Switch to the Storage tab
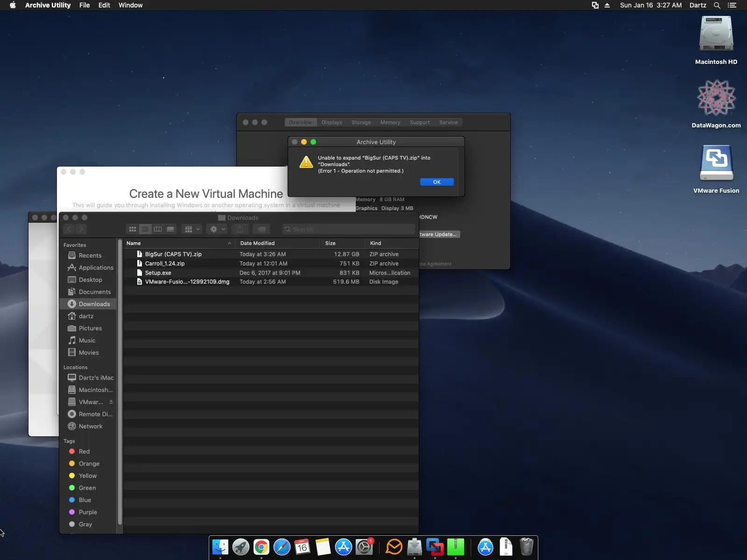 click(x=361, y=122)
